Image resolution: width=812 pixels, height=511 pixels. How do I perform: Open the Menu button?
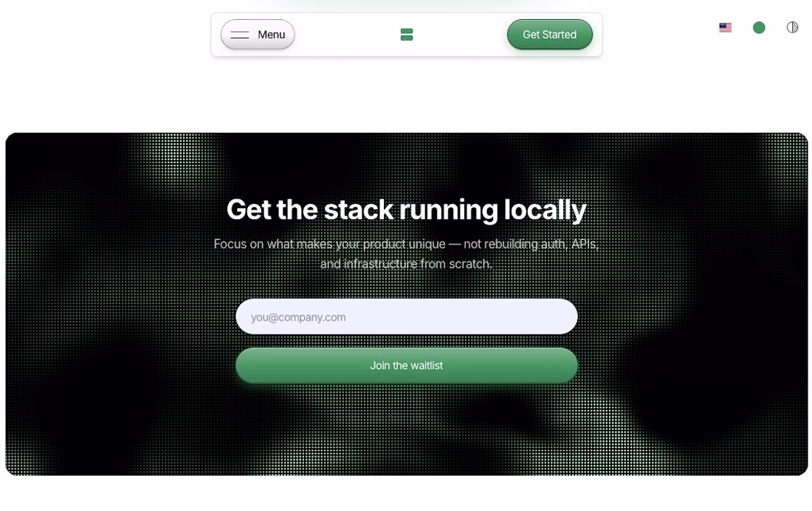click(x=258, y=35)
